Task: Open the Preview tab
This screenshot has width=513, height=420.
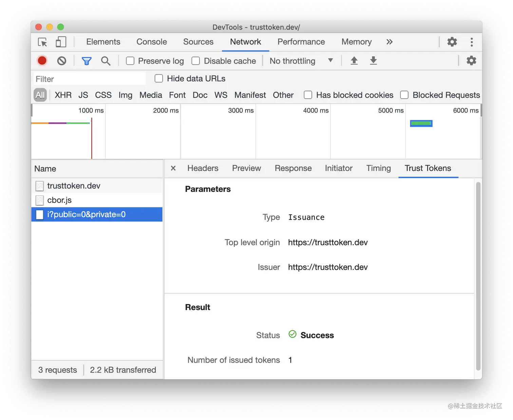Action: (247, 168)
